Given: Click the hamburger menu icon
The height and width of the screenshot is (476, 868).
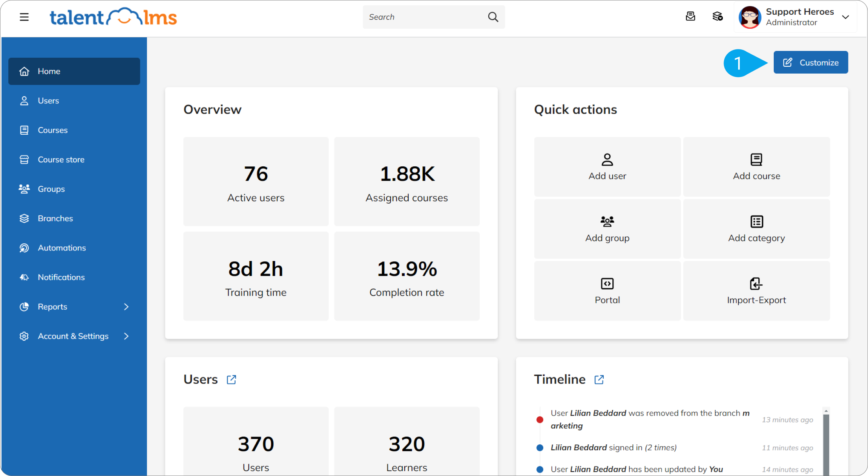Looking at the screenshot, I should [24, 17].
